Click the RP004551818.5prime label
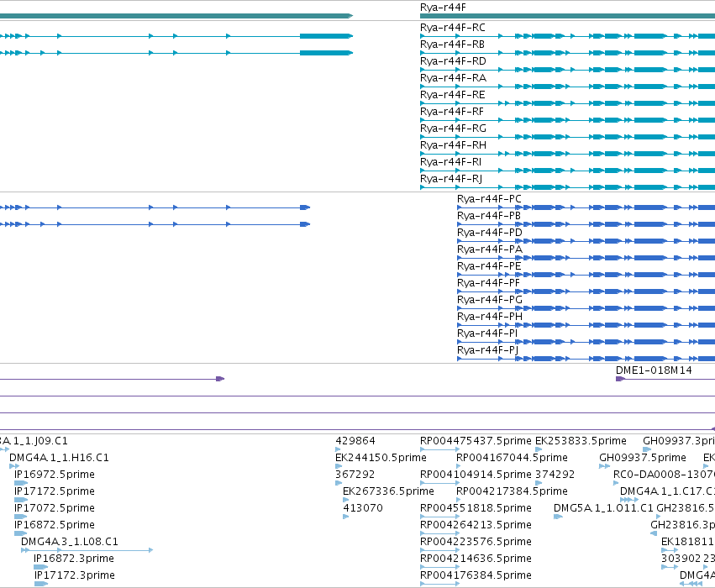 click(476, 507)
